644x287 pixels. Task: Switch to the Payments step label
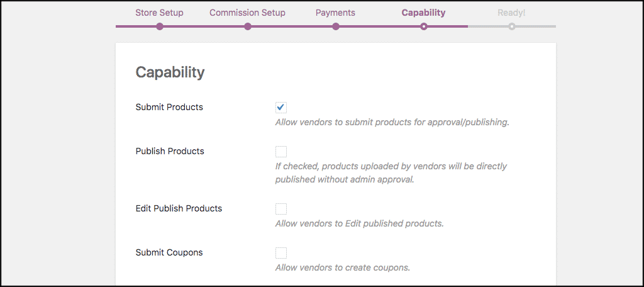pyautogui.click(x=335, y=13)
